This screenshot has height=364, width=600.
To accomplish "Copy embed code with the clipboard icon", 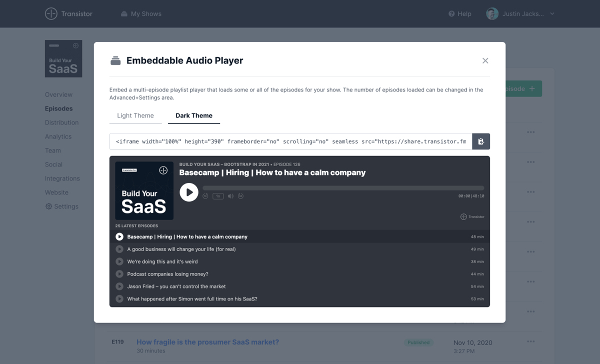I will pyautogui.click(x=481, y=141).
